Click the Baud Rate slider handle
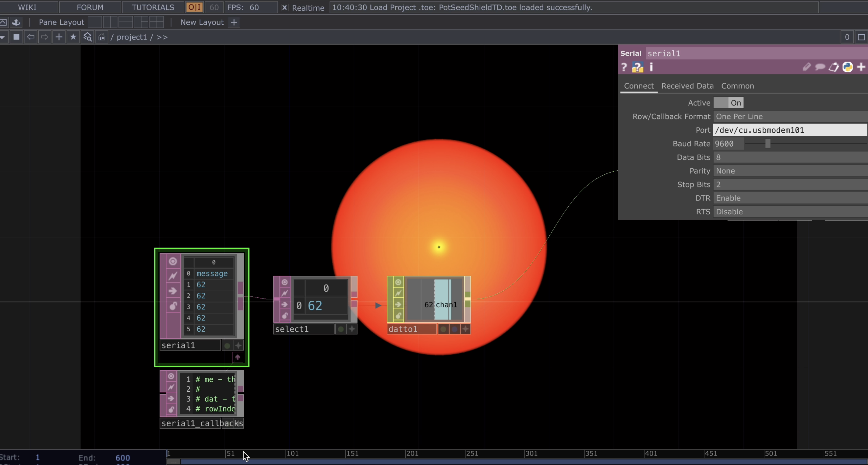The height and width of the screenshot is (465, 868). [767, 144]
